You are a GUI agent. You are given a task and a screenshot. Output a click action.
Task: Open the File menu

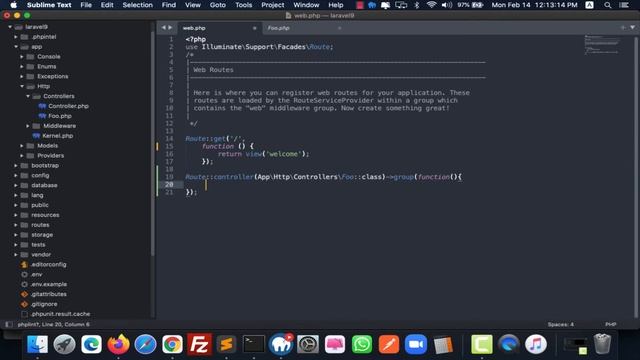(x=86, y=5)
